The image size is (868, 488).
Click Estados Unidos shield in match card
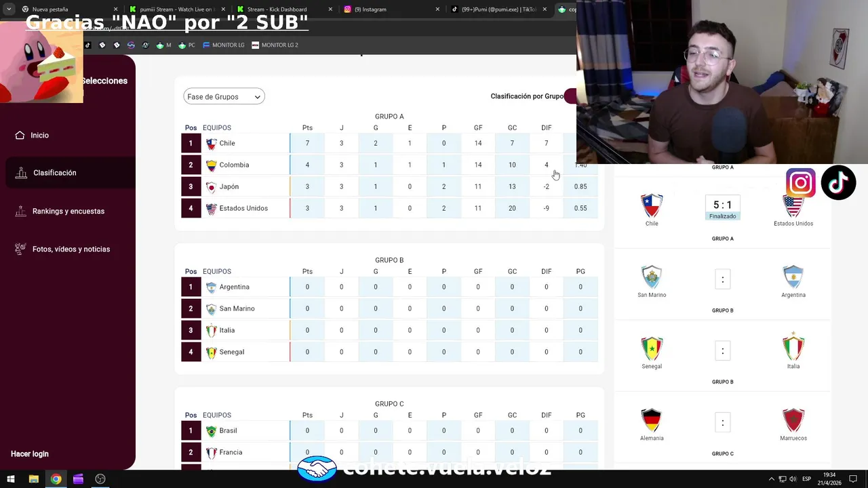(793, 207)
